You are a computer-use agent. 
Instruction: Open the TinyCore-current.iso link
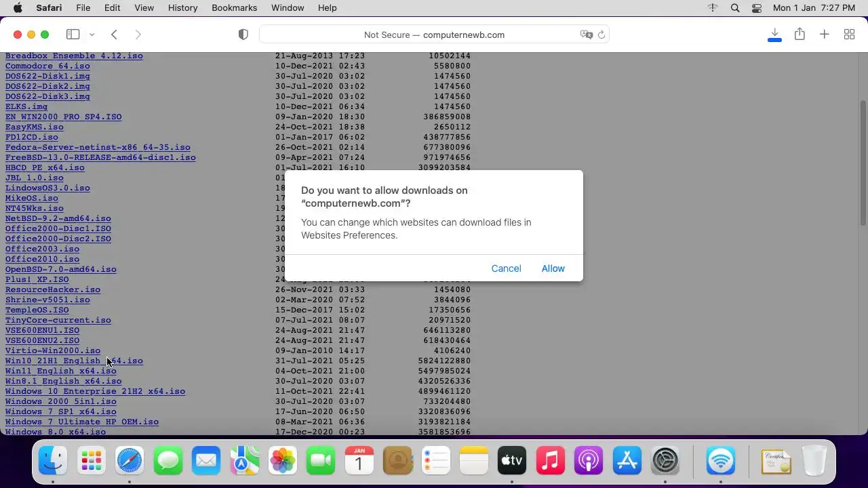click(x=58, y=320)
